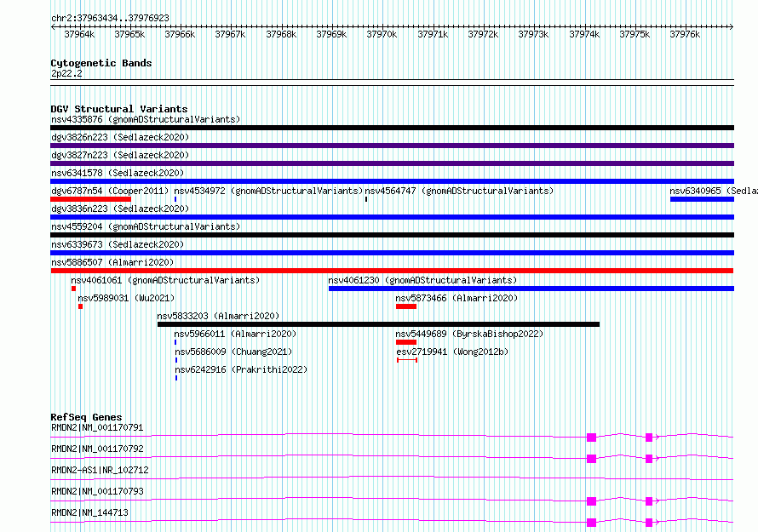Open the nsv6242916 (Prakrithi2022) label
Screen dimensions: 758x532
[x=241, y=369]
